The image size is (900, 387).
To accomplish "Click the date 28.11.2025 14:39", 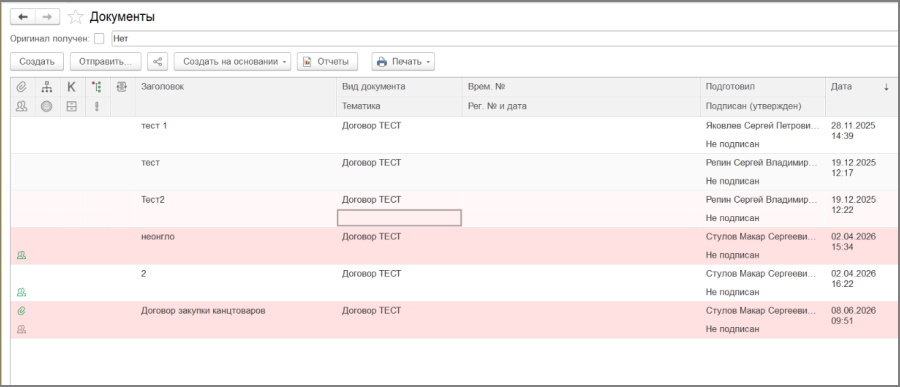I will (x=854, y=131).
